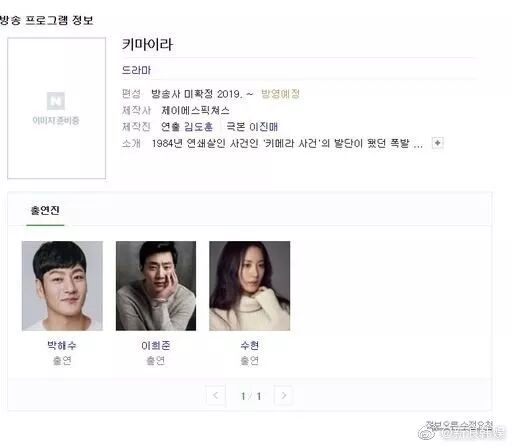Open 수현's profile photo
The image size is (512, 448).
tap(250, 286)
